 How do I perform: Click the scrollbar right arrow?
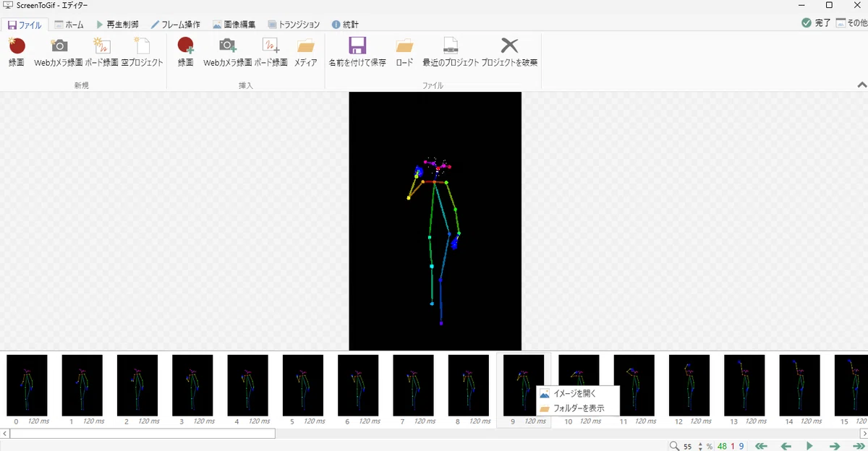tap(863, 434)
